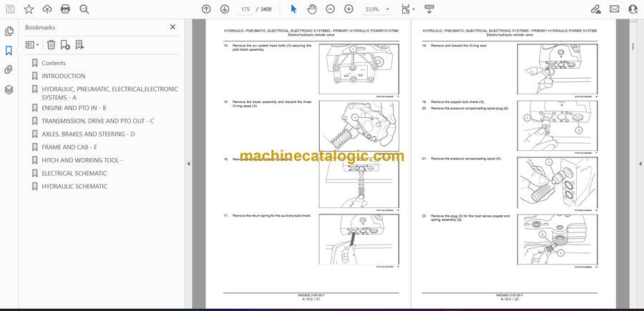The image size is (644, 311).
Task: Click the 'A.10.C / 21' page footer text
Action: [x=311, y=299]
